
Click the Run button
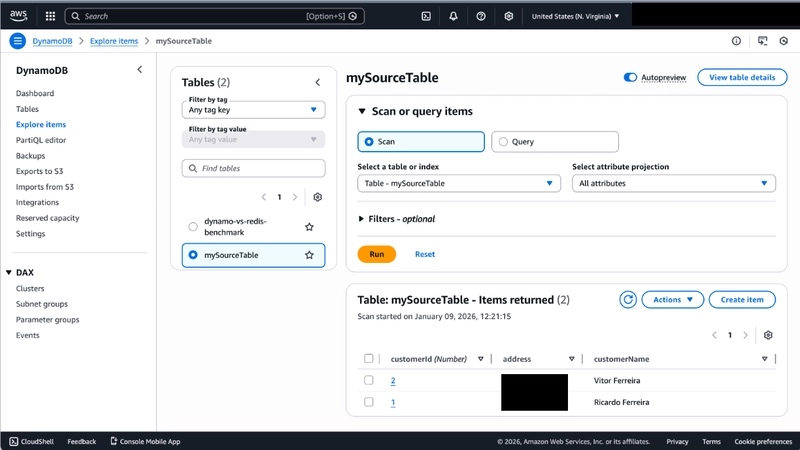point(377,254)
